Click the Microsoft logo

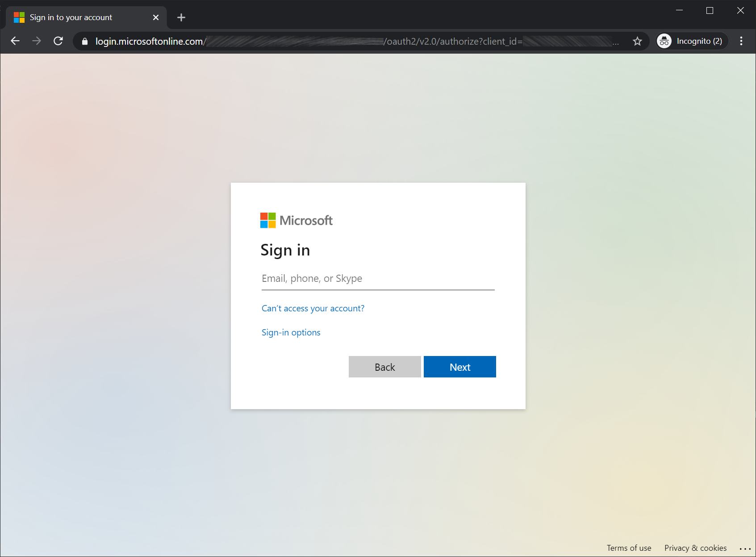tap(297, 220)
